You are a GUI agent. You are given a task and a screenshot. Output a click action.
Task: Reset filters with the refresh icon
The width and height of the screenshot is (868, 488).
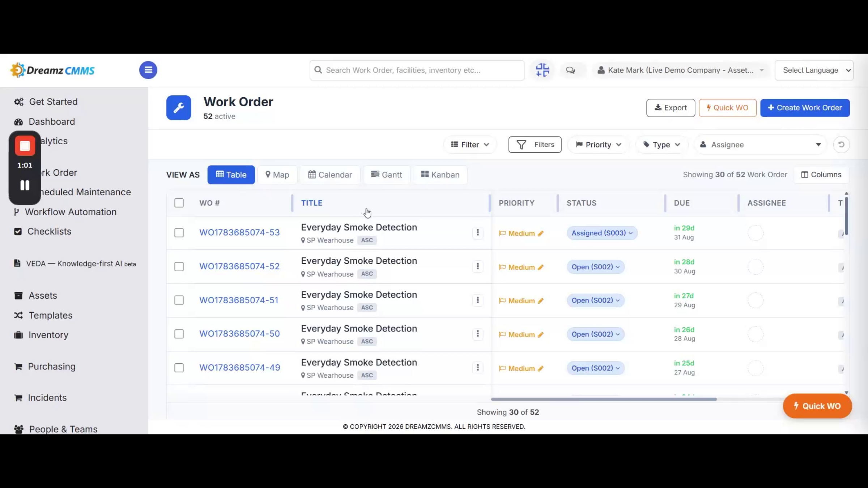click(841, 145)
